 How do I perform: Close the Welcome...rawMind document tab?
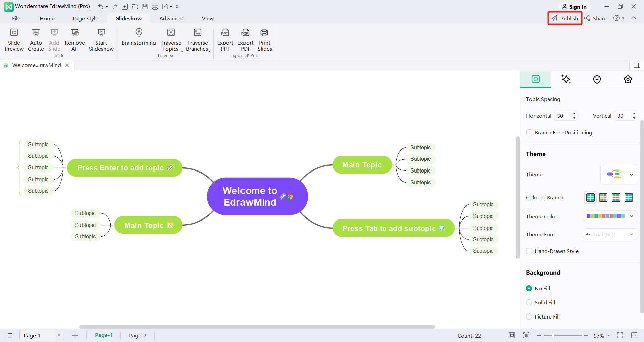pyautogui.click(x=67, y=65)
